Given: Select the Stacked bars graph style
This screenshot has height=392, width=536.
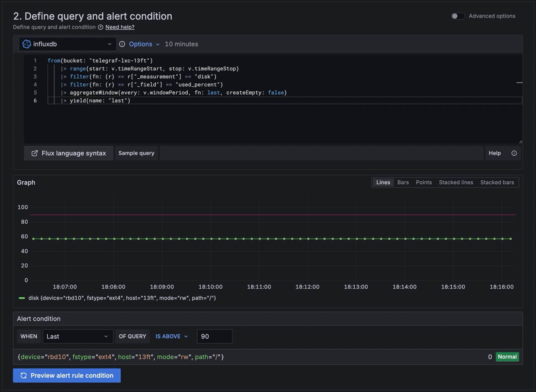Looking at the screenshot, I should (x=497, y=183).
